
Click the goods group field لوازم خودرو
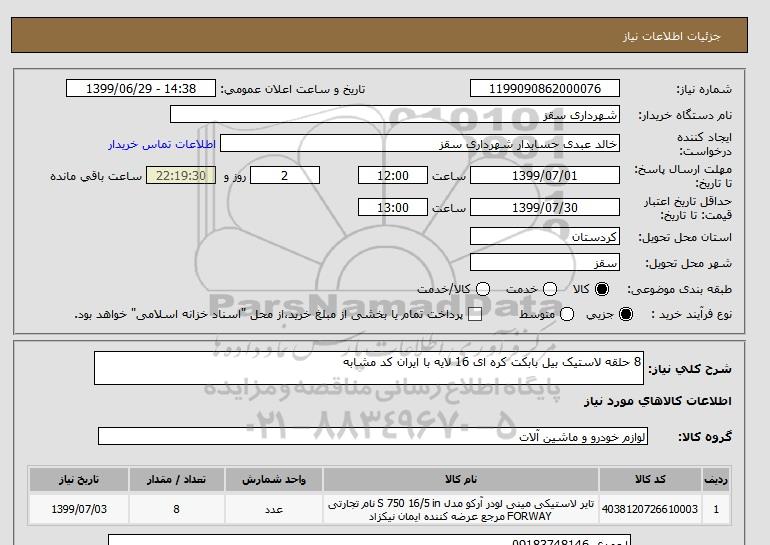point(373,436)
